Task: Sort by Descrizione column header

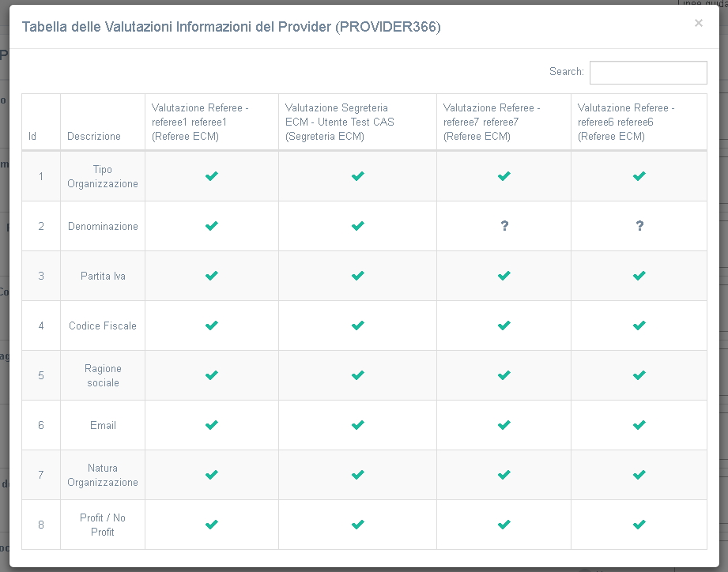Action: (94, 136)
